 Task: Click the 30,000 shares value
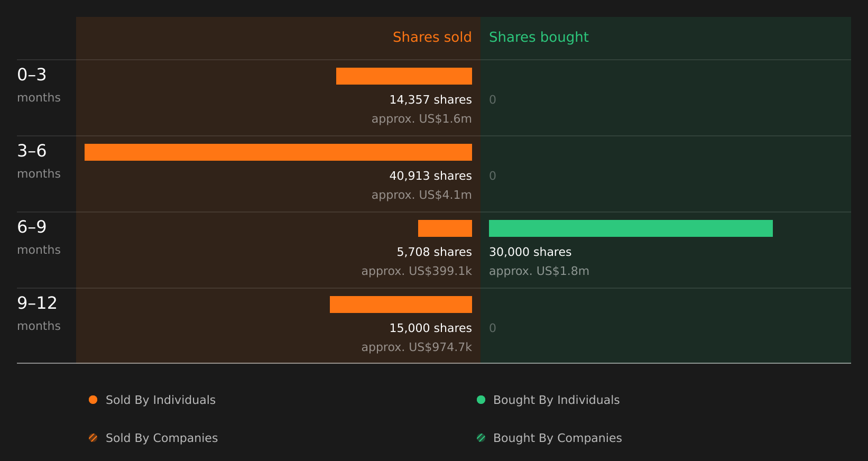tap(530, 252)
